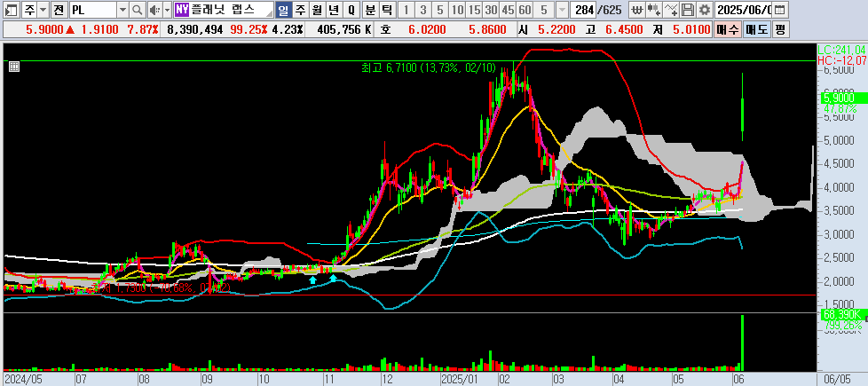Image resolution: width=868 pixels, height=386 pixels.
Task: Focus the PL ticker symbol input field
Action: pyautogui.click(x=93, y=10)
